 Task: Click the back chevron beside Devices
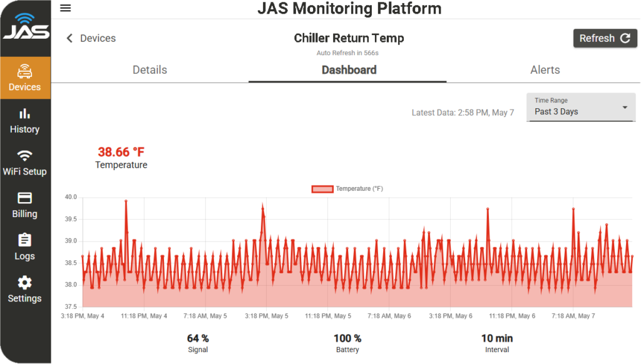pos(69,38)
